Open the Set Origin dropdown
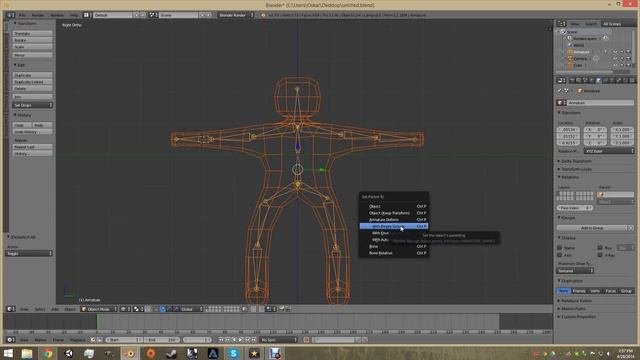The image size is (640, 360). tap(32, 105)
